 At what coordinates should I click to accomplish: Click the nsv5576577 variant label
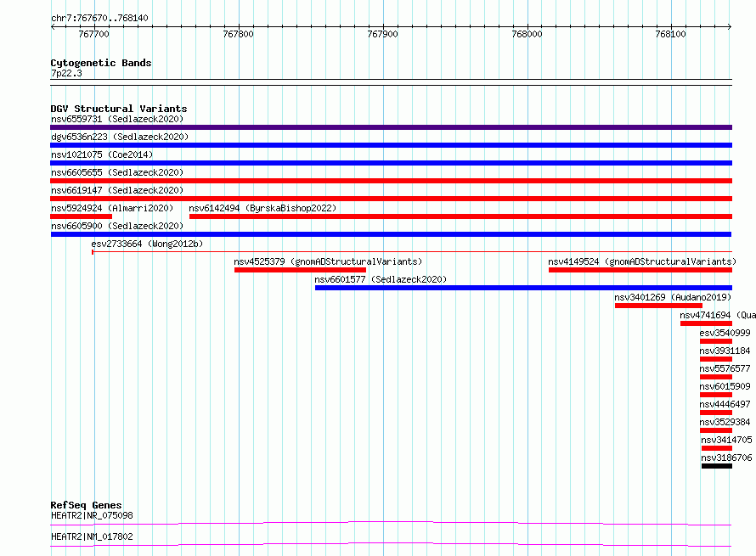pos(725,368)
